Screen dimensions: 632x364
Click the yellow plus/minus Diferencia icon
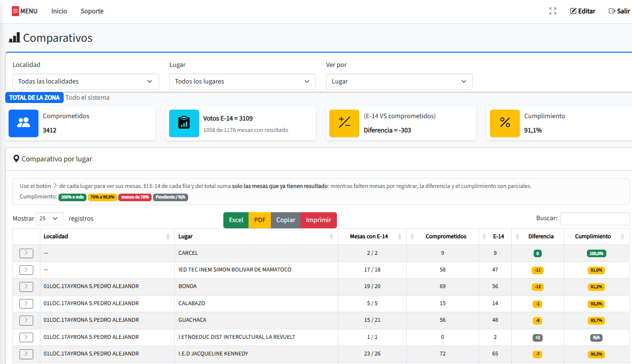point(344,123)
